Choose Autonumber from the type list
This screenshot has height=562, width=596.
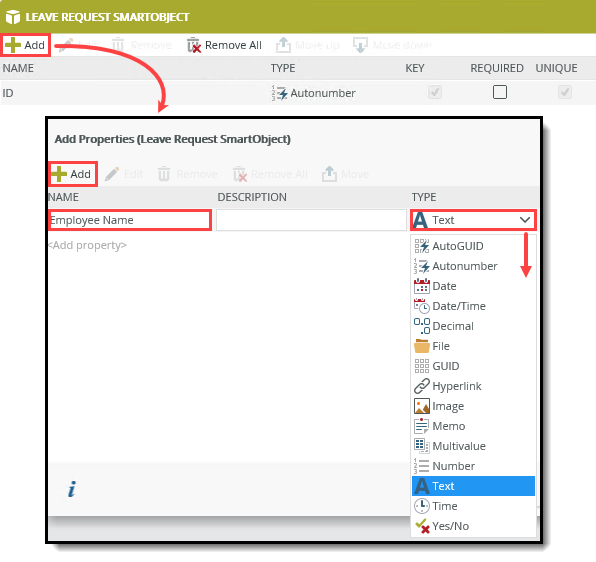(473, 266)
